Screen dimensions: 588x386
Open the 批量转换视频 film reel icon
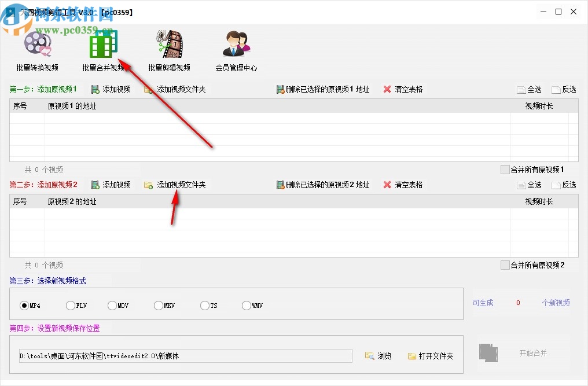pos(38,44)
